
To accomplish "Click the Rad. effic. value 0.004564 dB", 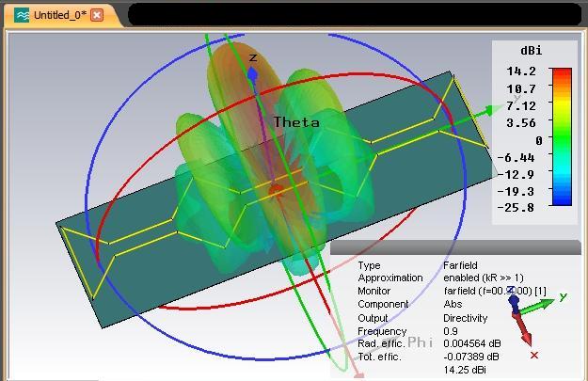I will 472,343.
